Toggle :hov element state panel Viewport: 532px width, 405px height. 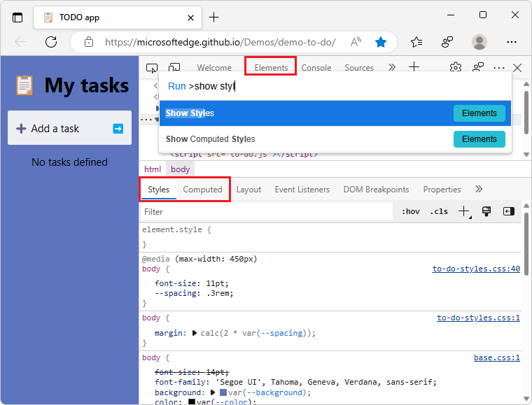coord(410,211)
